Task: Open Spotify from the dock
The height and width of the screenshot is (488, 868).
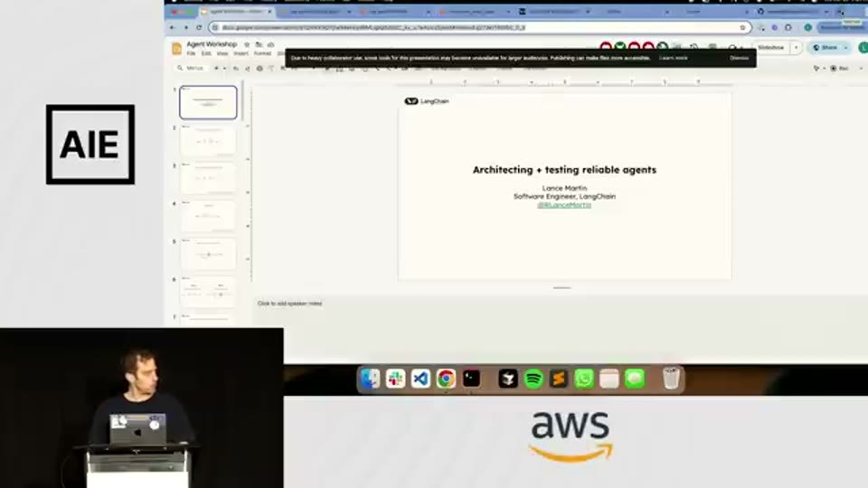Action: click(x=533, y=379)
